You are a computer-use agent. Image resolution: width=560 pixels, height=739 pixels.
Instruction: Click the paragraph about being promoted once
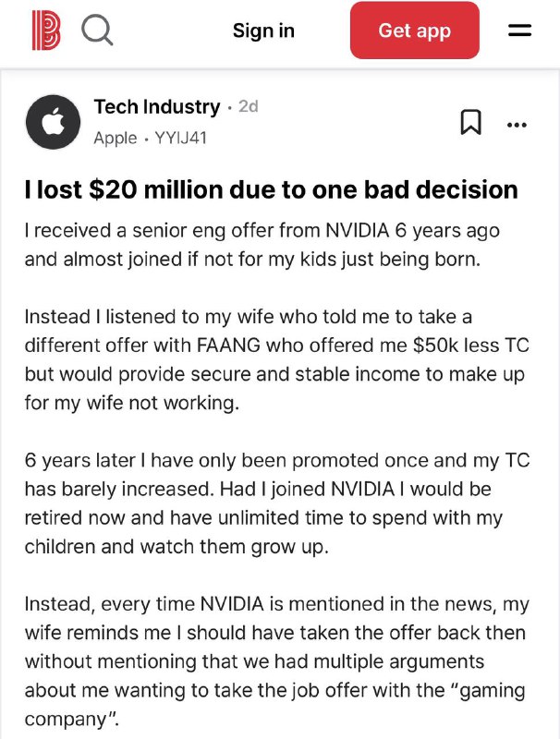click(277, 503)
